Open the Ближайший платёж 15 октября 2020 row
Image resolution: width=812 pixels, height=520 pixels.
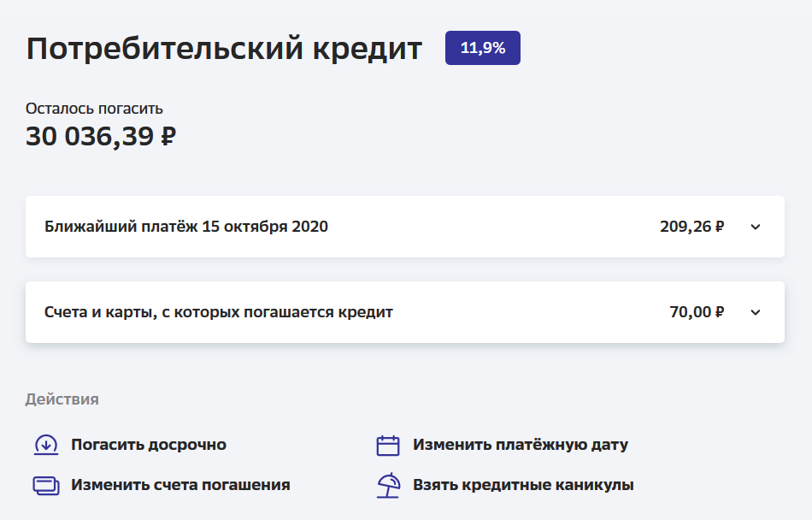(186, 227)
